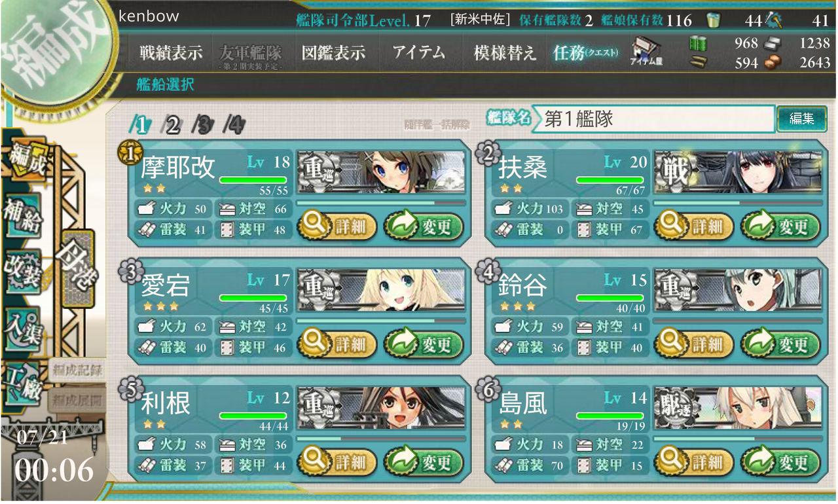
Task: Open the アイテム屋 item shop icon
Action: pyautogui.click(x=646, y=52)
